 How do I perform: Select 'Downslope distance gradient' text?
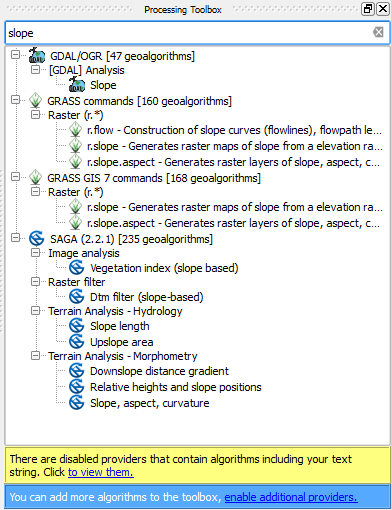tap(159, 371)
